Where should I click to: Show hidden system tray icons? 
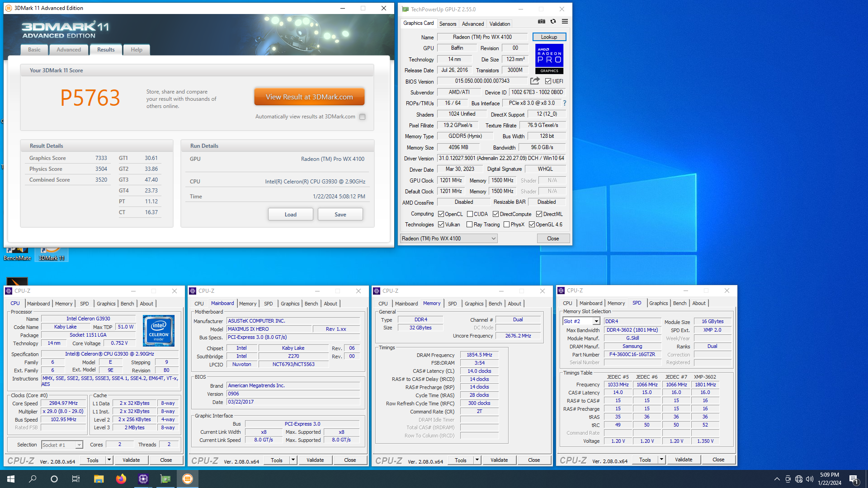click(x=777, y=479)
